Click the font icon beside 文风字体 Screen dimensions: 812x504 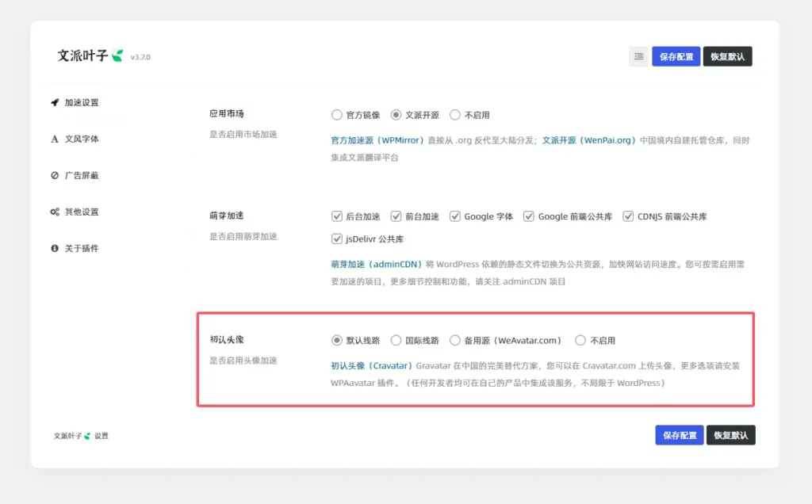[55, 139]
